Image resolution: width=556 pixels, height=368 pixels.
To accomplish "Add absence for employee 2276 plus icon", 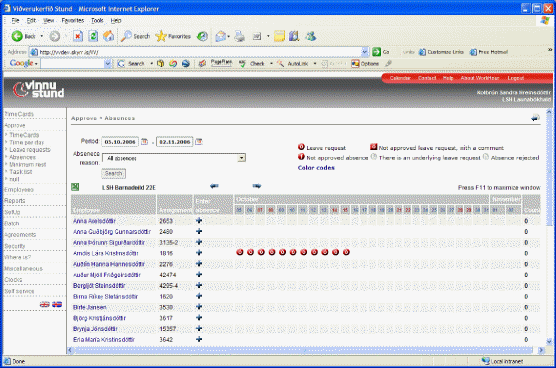I will 199,264.
